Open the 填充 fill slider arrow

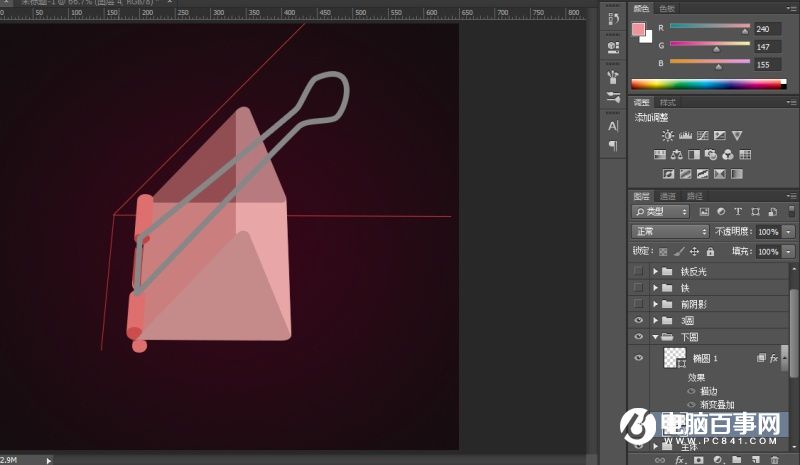point(789,252)
